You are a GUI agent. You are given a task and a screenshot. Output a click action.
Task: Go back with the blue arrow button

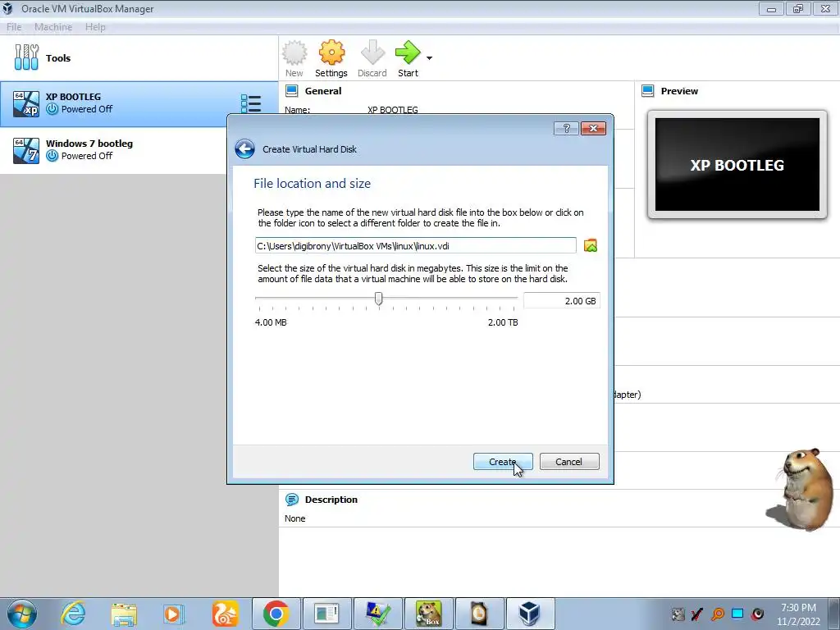(244, 149)
